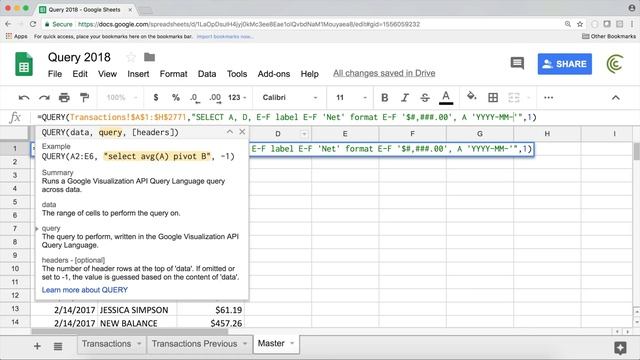The height and width of the screenshot is (360, 640).
Task: Open Master tab dropdown arrow
Action: coord(292,343)
